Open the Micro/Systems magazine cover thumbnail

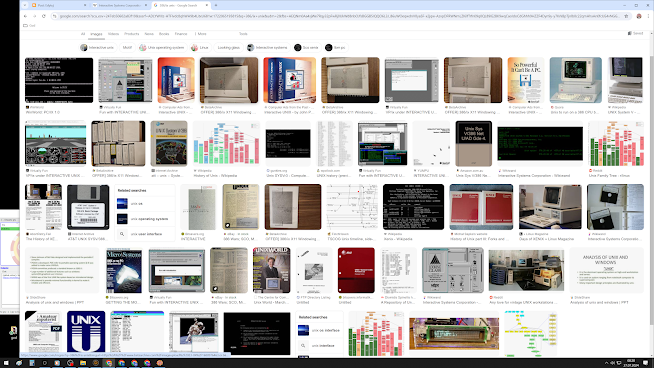pos(124,270)
